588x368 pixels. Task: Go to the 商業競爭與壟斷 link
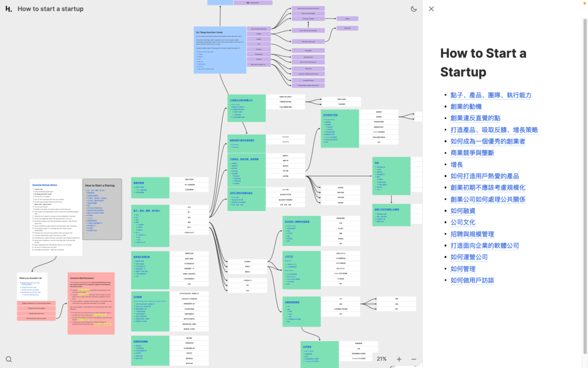(x=472, y=153)
